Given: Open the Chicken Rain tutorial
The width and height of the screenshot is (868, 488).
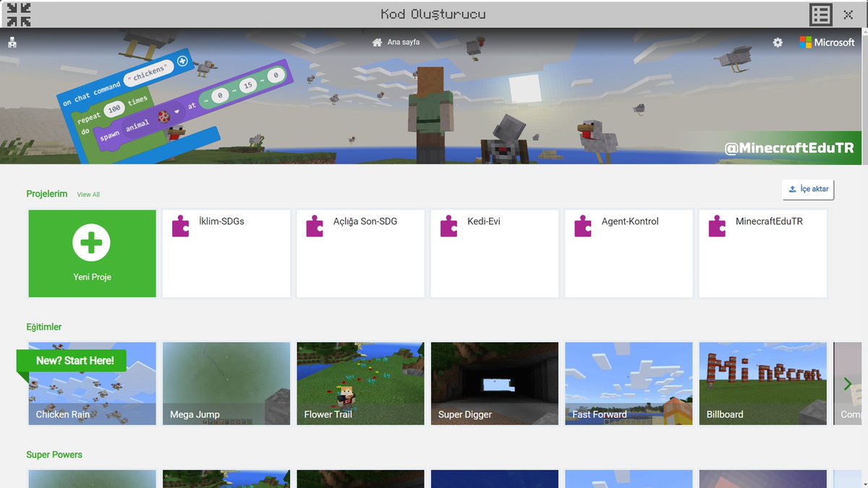Looking at the screenshot, I should [x=92, y=384].
